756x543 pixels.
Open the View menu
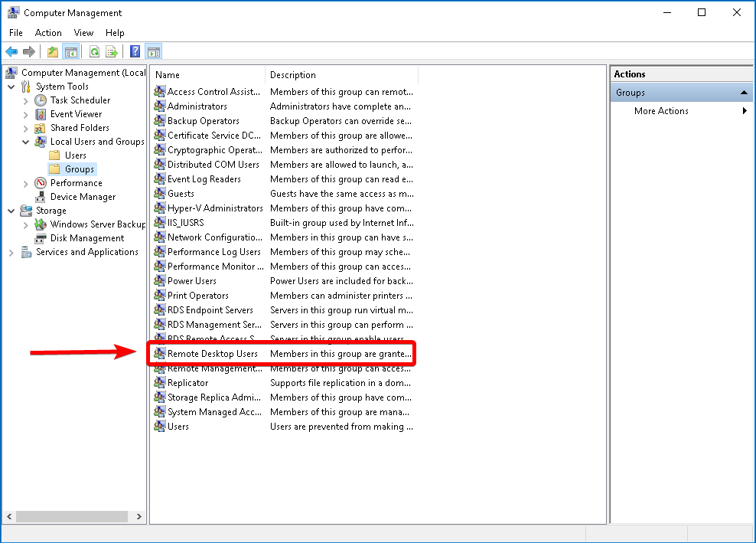pyautogui.click(x=83, y=33)
